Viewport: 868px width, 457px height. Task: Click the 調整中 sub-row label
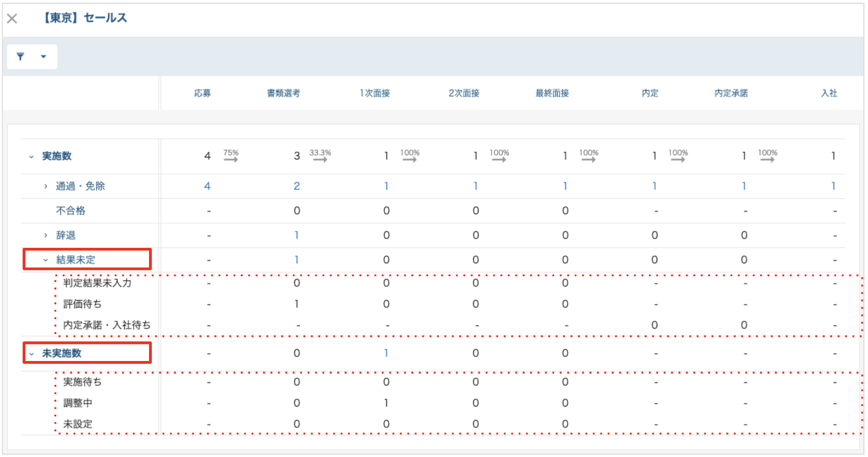click(x=77, y=403)
